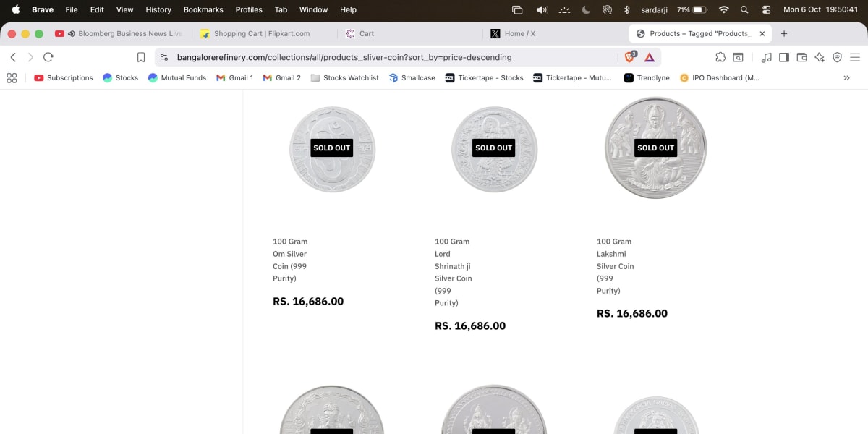Open Brave Leo AI sparkle icon
The image size is (868, 434).
(820, 57)
